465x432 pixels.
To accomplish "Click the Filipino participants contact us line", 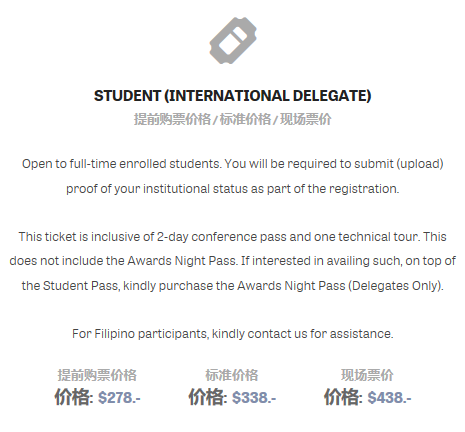I will click(x=233, y=334).
